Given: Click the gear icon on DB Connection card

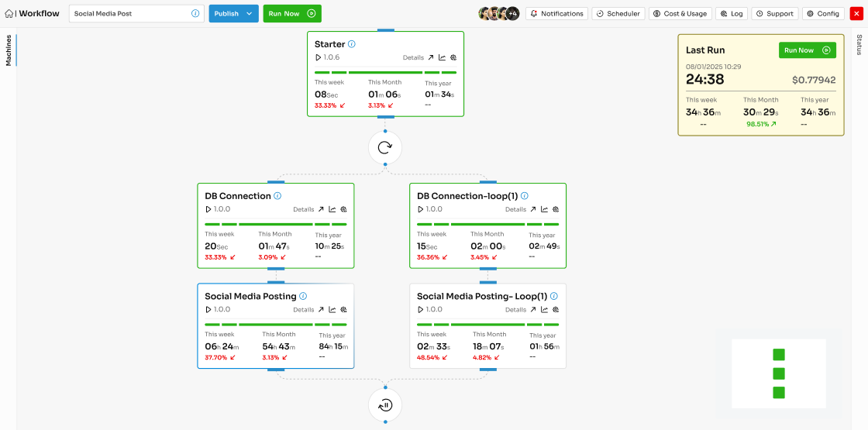Looking at the screenshot, I should pos(343,209).
